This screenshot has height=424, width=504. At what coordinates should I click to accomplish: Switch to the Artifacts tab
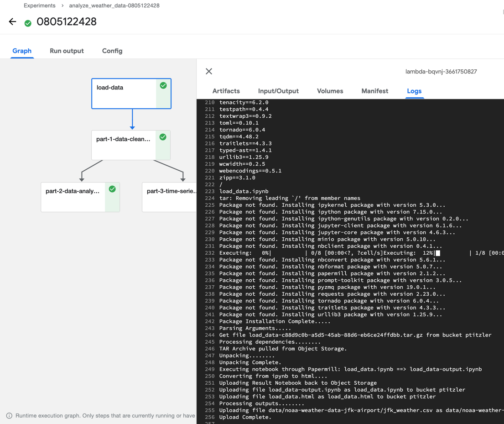[x=226, y=91]
